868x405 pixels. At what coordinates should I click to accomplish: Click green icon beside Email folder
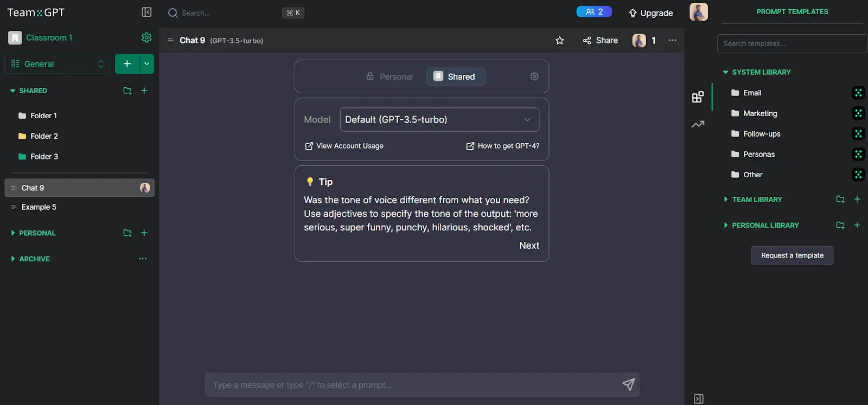pyautogui.click(x=858, y=93)
